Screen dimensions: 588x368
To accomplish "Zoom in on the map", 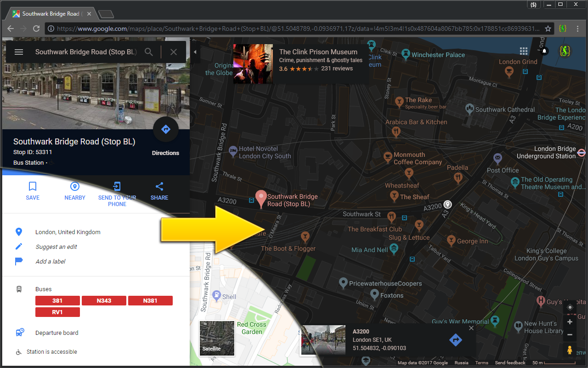I will point(570,322).
